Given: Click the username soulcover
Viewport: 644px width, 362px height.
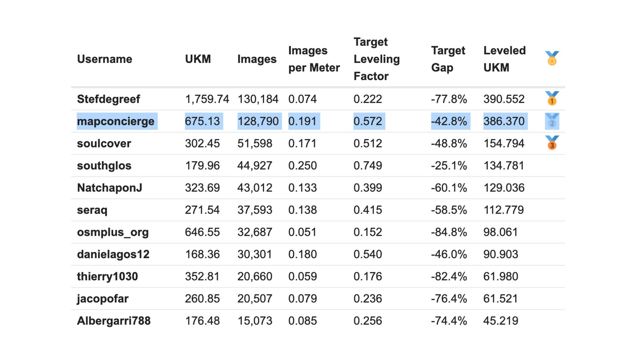Looking at the screenshot, I should (x=104, y=143).
